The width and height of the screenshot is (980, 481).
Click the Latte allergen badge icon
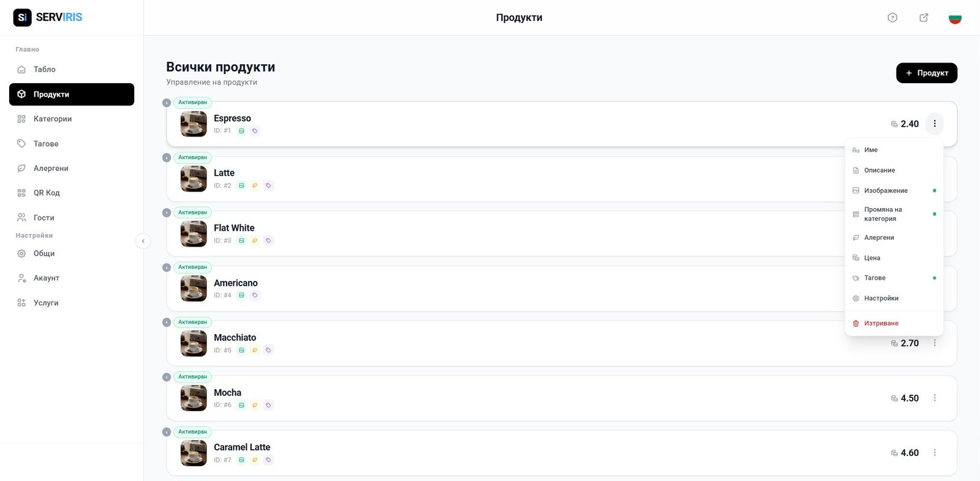click(x=255, y=185)
